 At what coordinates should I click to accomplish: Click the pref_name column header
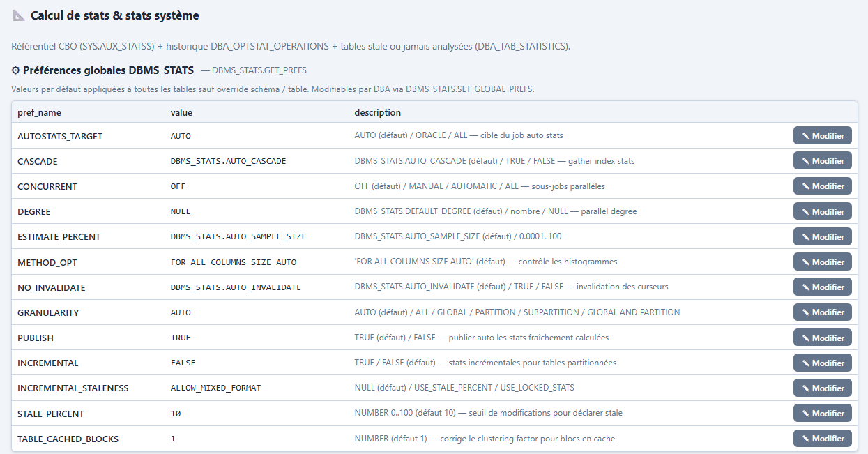[x=39, y=112]
